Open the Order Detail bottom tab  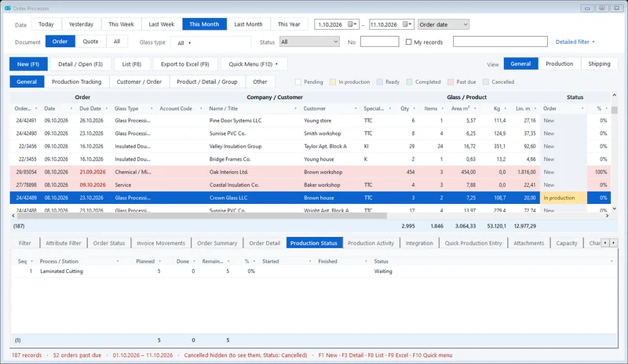pos(265,243)
